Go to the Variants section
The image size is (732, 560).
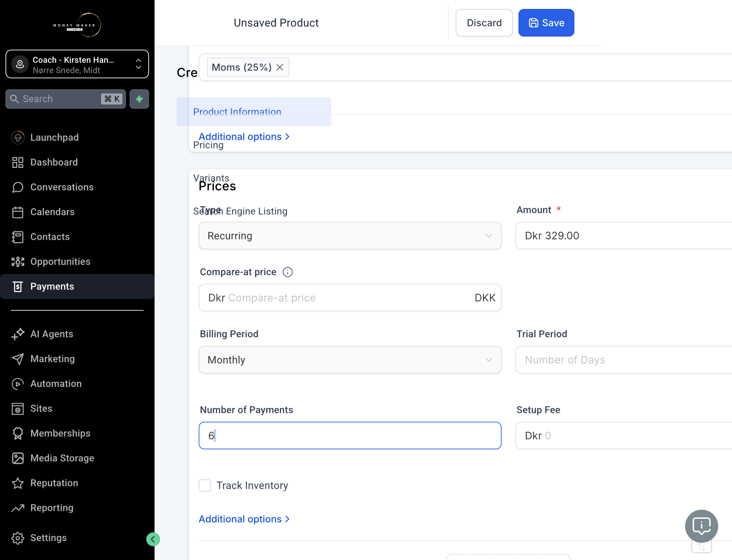[x=211, y=178]
